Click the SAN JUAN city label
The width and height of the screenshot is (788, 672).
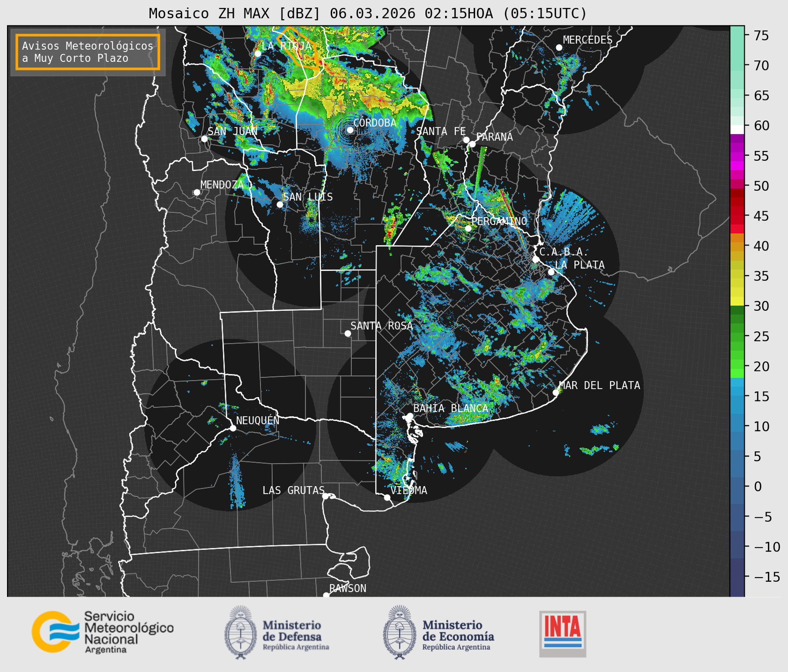(x=233, y=131)
